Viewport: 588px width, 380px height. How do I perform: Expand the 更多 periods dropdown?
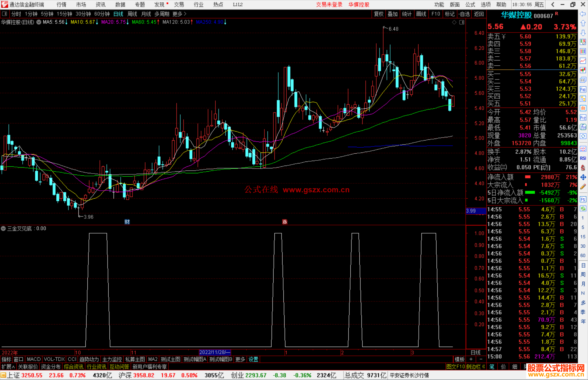click(179, 14)
